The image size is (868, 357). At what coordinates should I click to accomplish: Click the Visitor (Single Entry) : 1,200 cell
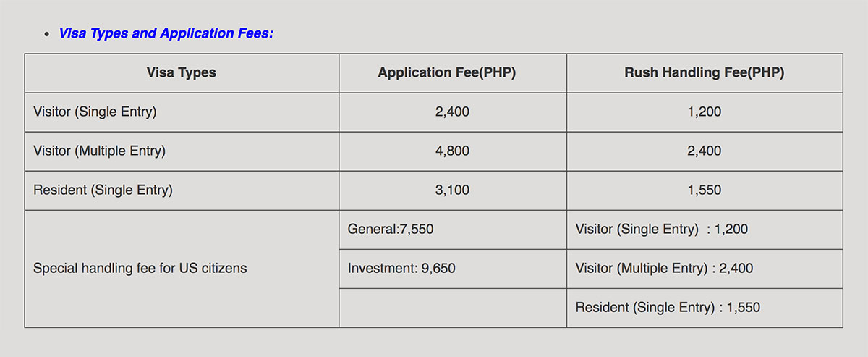coord(705,230)
